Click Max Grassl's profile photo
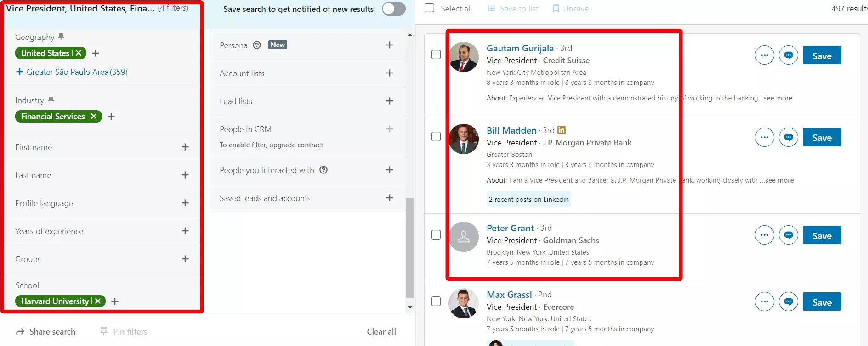The width and height of the screenshot is (868, 346). [x=464, y=303]
